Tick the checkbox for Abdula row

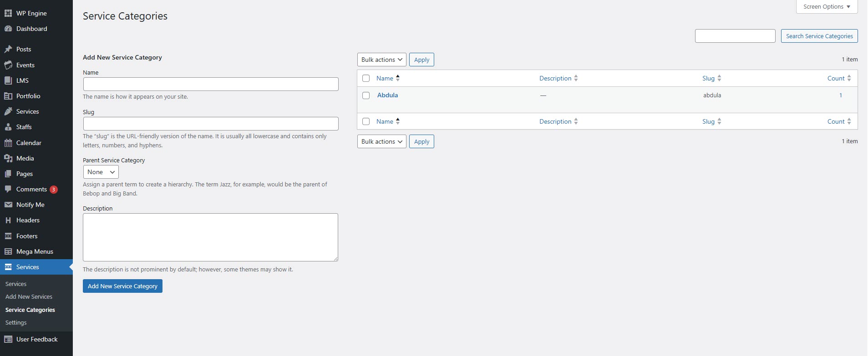click(x=366, y=95)
